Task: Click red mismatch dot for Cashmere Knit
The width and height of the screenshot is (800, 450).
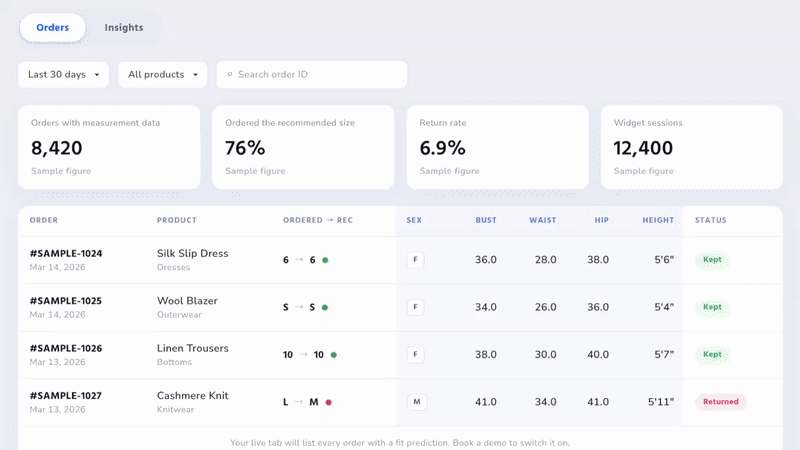Action: click(329, 403)
